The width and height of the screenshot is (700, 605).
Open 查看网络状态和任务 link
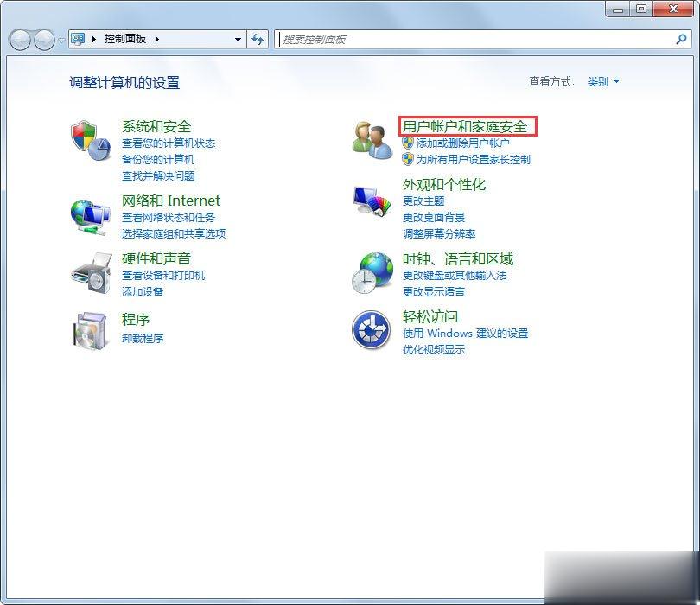169,218
